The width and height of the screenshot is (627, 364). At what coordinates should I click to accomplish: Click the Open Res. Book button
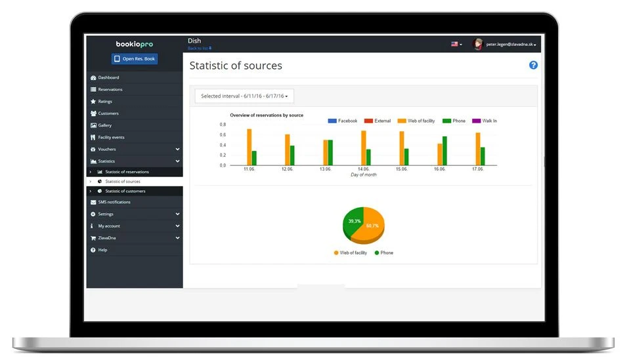[x=135, y=59]
